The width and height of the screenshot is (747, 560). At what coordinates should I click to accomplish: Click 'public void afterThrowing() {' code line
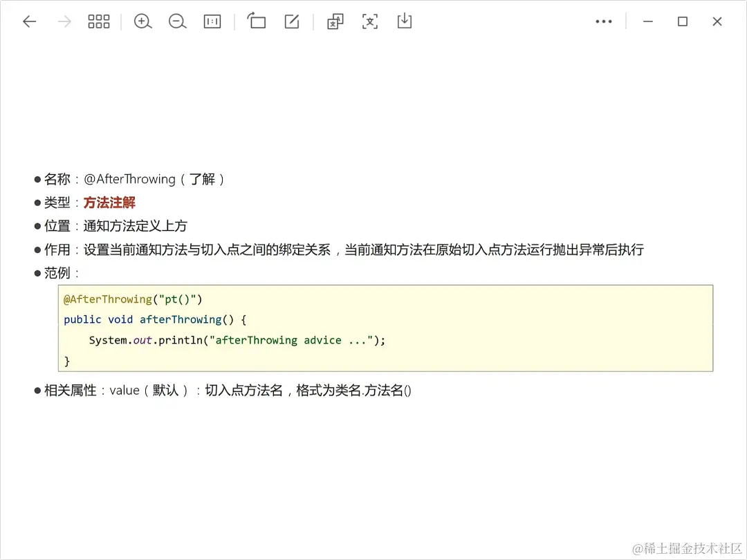click(x=155, y=319)
